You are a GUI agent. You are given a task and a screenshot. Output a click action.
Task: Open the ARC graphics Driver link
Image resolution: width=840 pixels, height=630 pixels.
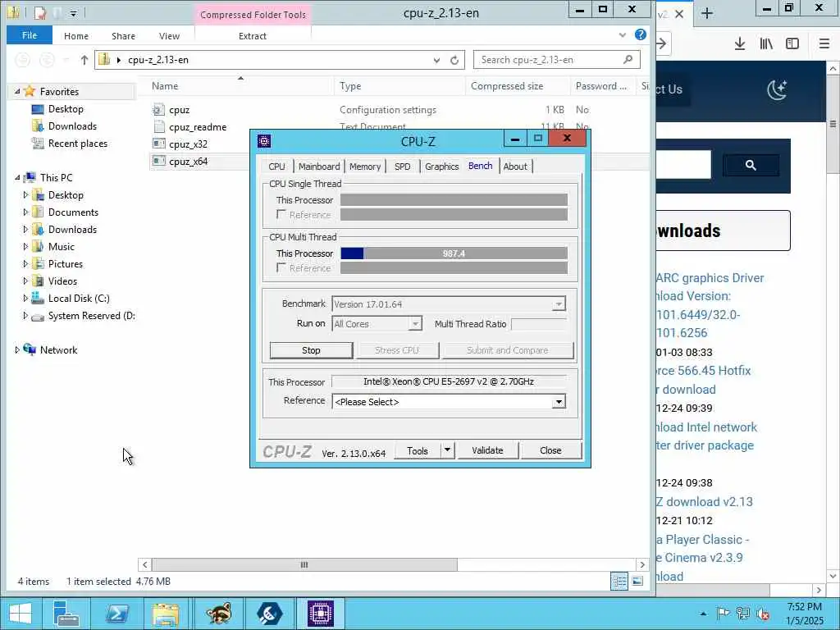tap(710, 278)
